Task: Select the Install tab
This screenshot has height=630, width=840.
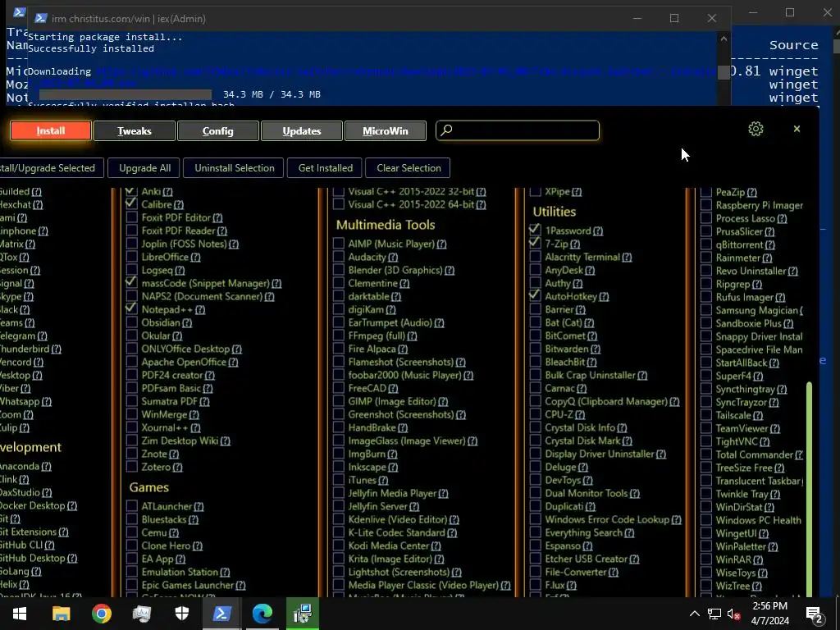Action: point(51,130)
